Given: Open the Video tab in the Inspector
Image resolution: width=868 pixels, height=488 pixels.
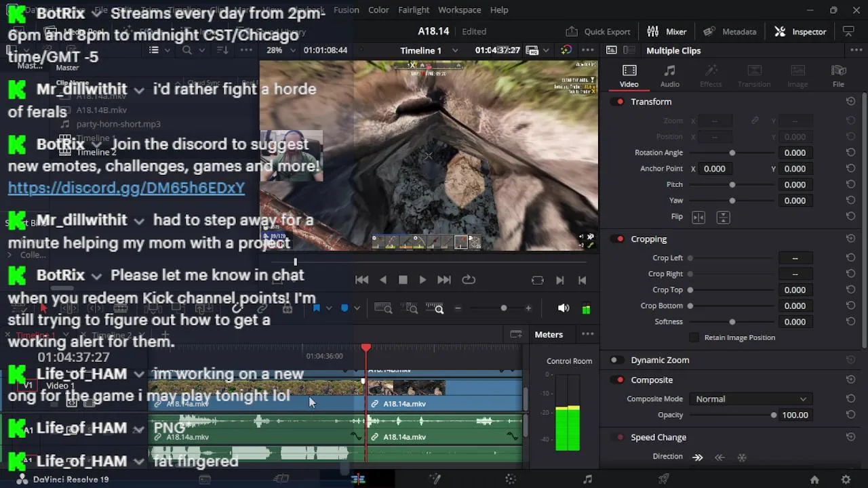Looking at the screenshot, I should [x=629, y=76].
